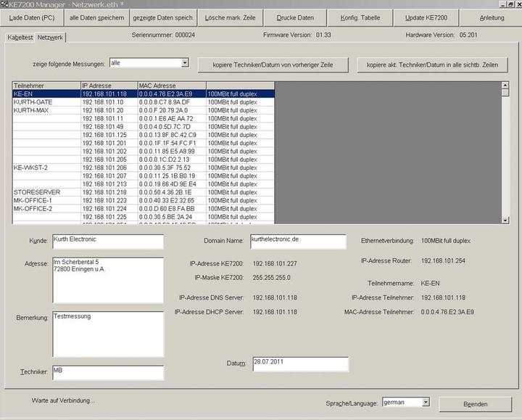This screenshot has width=522, height=420.
Task: Select the MK-OFFICE-1 row
Action: click(x=144, y=200)
